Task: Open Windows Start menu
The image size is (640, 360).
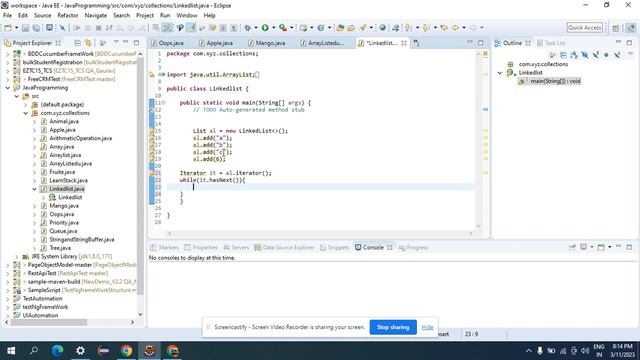Action: pos(11,351)
